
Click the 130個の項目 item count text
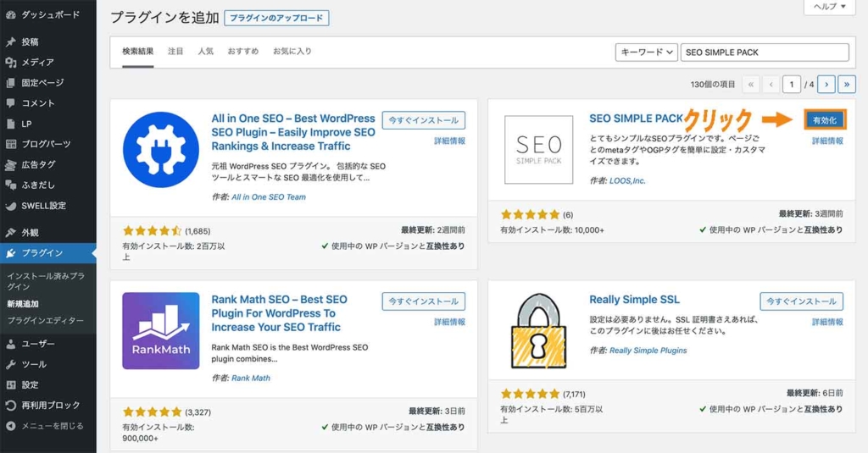pyautogui.click(x=713, y=85)
